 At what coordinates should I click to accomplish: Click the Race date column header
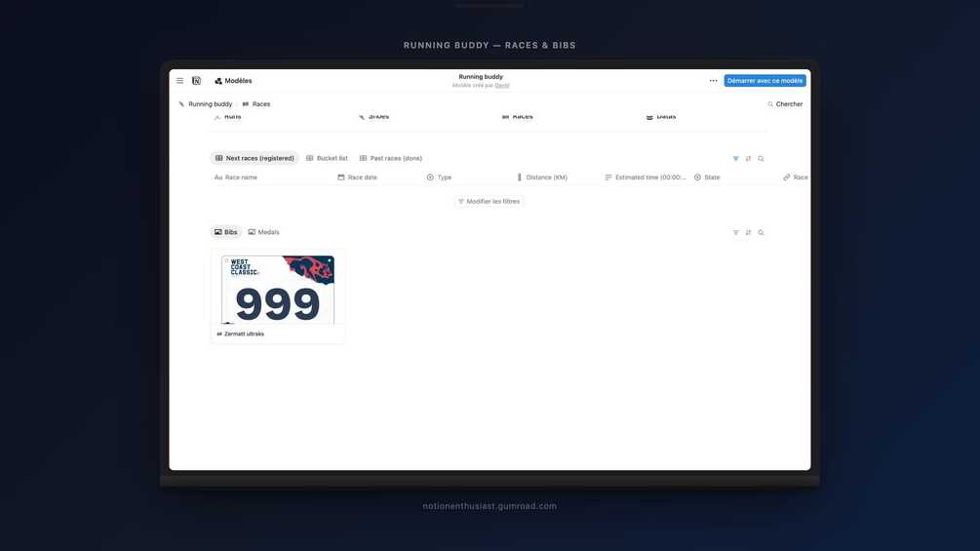coord(358,177)
